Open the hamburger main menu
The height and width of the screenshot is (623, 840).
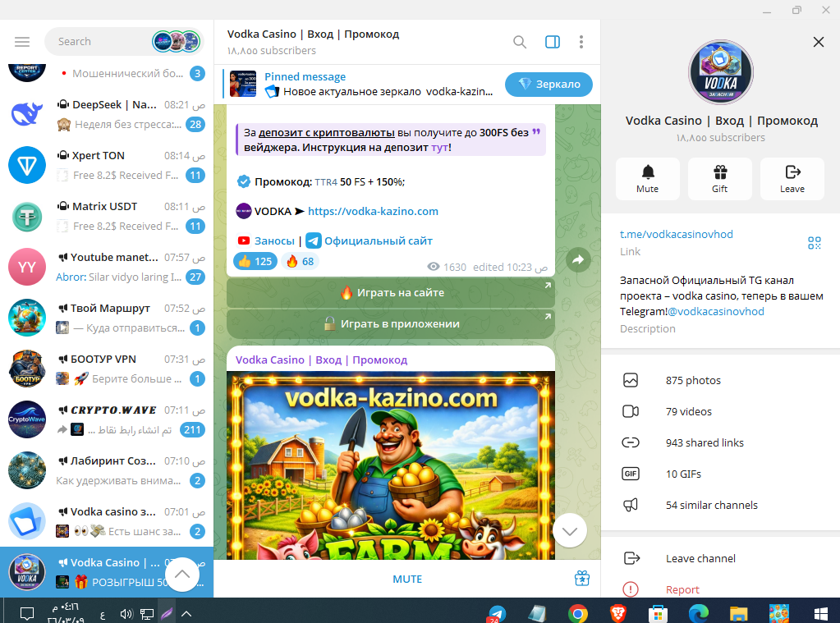22,42
